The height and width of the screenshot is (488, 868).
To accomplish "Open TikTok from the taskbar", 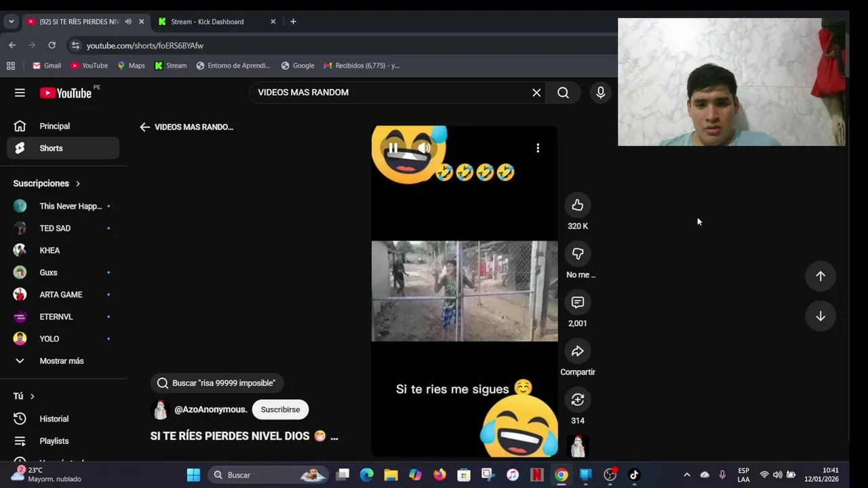I will click(634, 475).
